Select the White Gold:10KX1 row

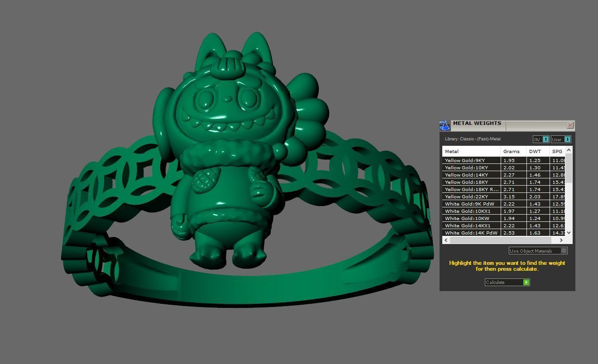pos(504,211)
